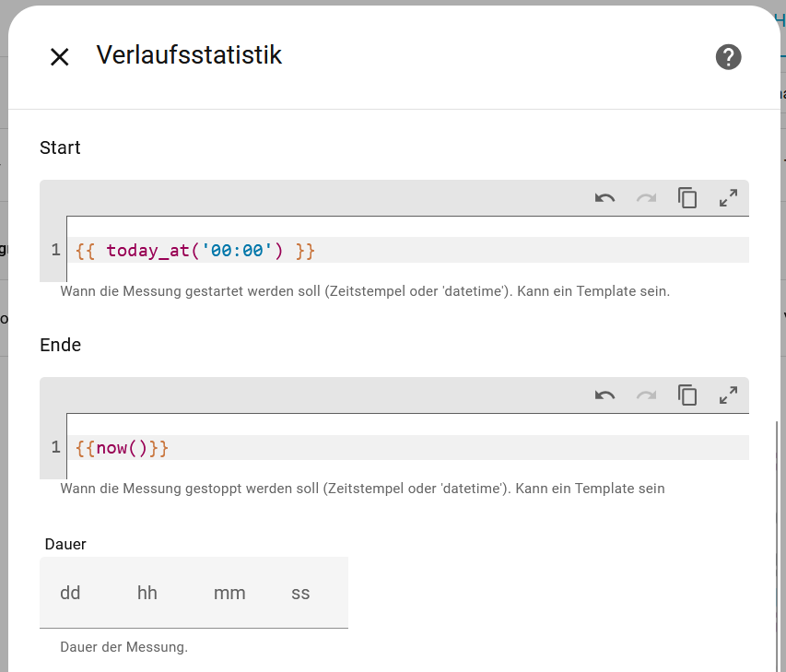Image resolution: width=786 pixels, height=672 pixels.
Task: Select line number 1 in Start editor
Action: point(55,250)
